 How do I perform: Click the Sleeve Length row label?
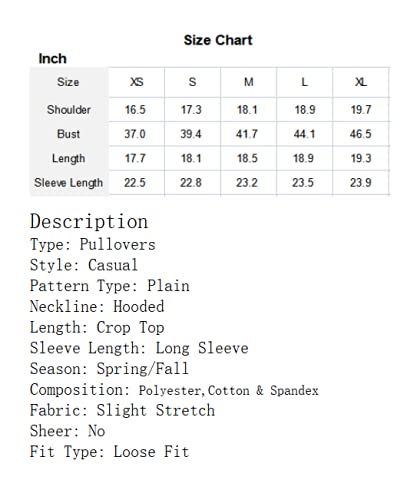point(68,183)
